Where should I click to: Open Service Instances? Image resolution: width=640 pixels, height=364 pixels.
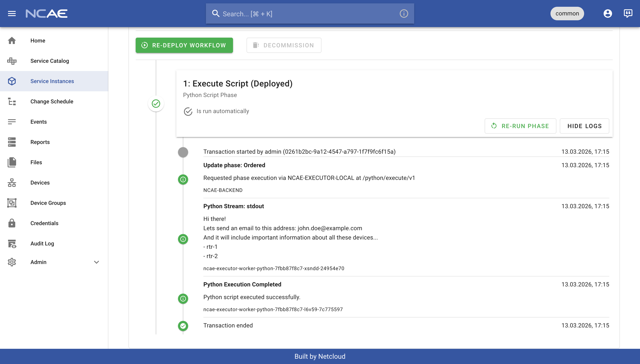coord(54,81)
